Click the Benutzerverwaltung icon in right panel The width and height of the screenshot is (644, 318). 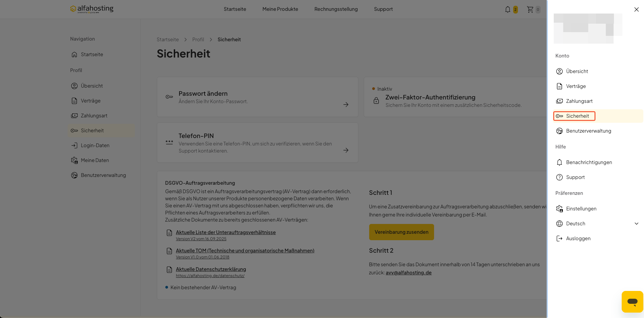(559, 131)
